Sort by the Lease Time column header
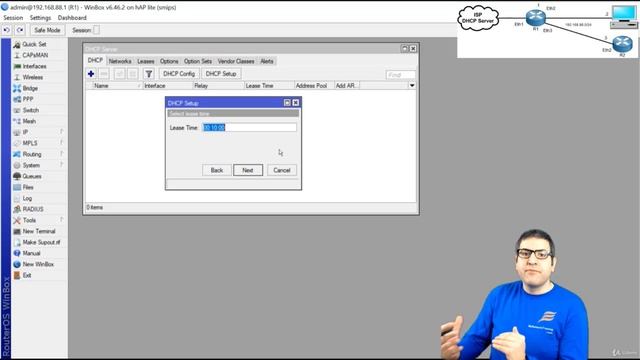The width and height of the screenshot is (640, 360). [269, 86]
